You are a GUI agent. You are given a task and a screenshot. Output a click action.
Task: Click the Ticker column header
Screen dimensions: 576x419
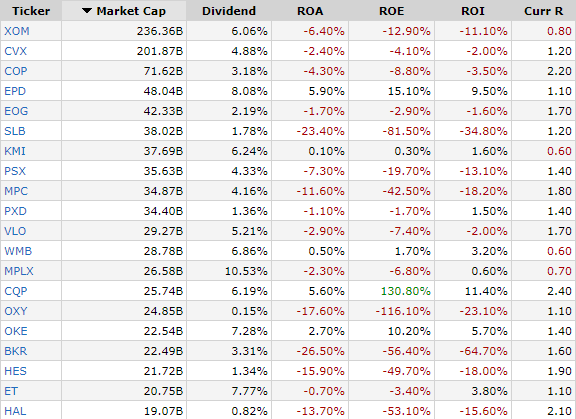(x=31, y=11)
